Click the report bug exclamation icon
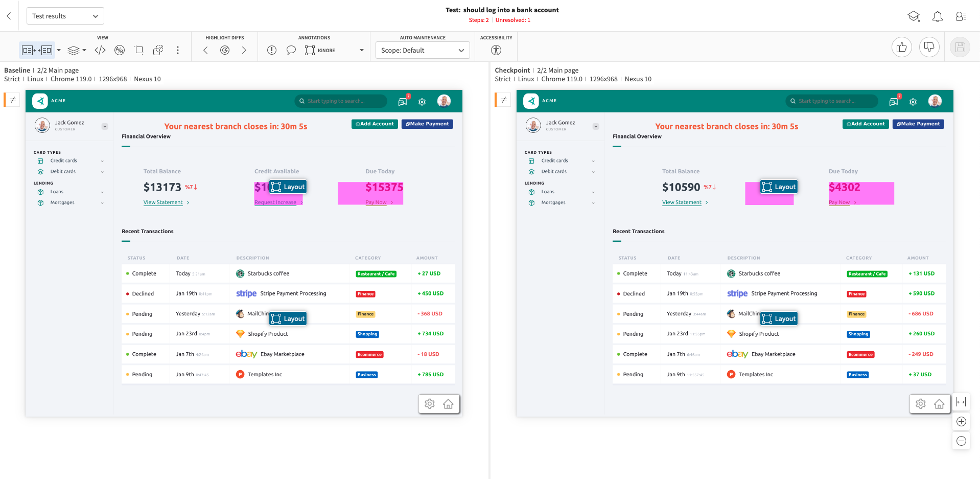 (272, 50)
